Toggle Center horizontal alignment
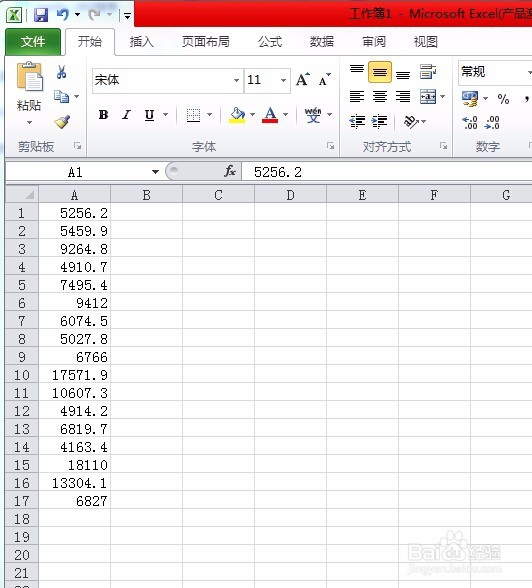Viewport: 532px width, 588px height. [x=380, y=97]
